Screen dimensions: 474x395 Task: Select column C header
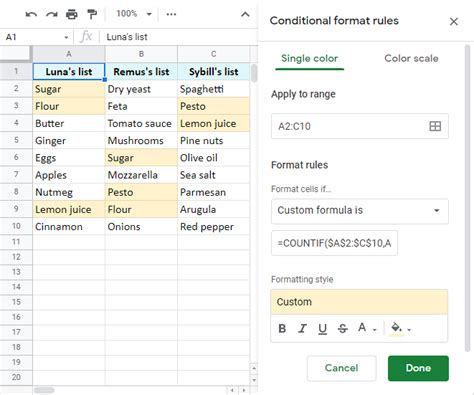(214, 54)
